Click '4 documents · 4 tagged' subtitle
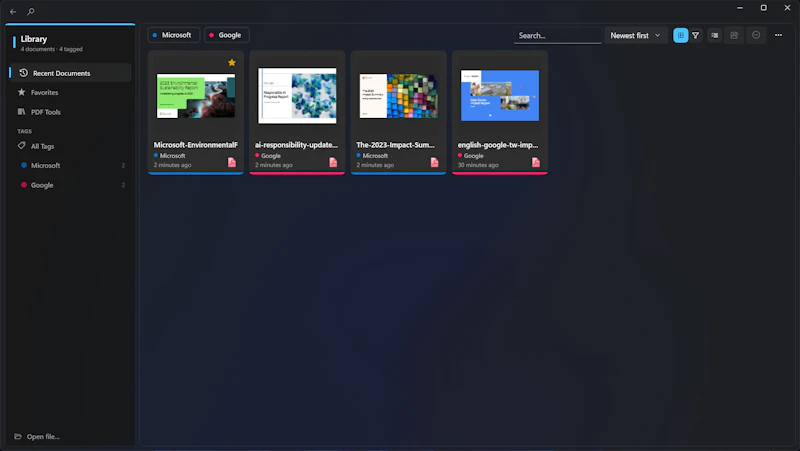The width and height of the screenshot is (800, 451). coord(52,49)
